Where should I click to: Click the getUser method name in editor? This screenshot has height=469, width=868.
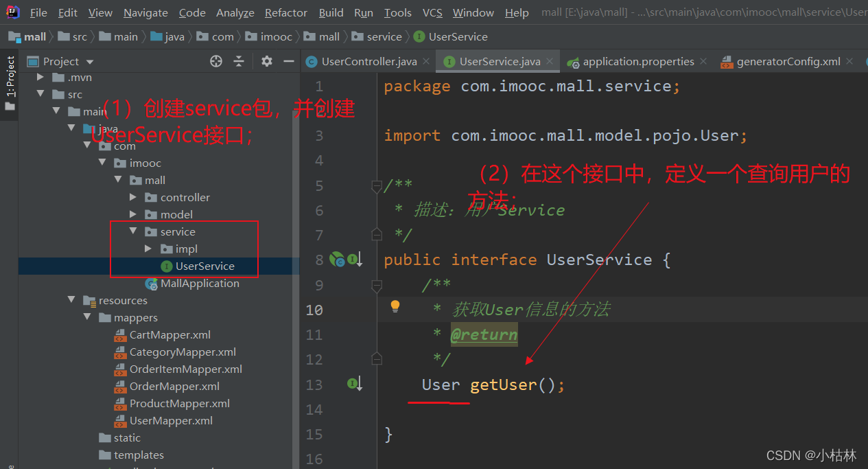[x=503, y=385]
